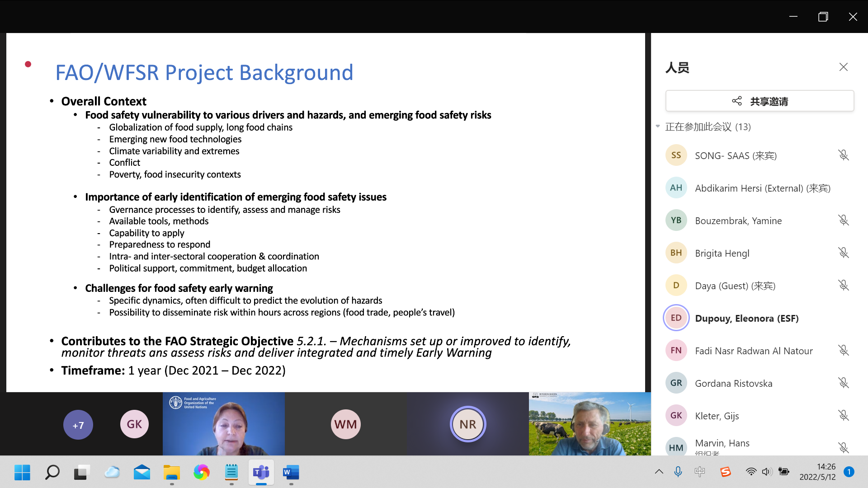Open Mail app from taskbar
Viewport: 868px width, 488px height.
142,472
